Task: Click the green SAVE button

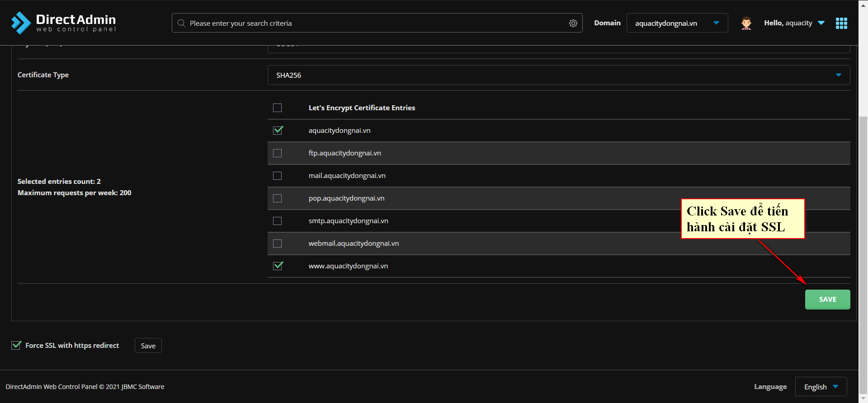Action: click(827, 300)
